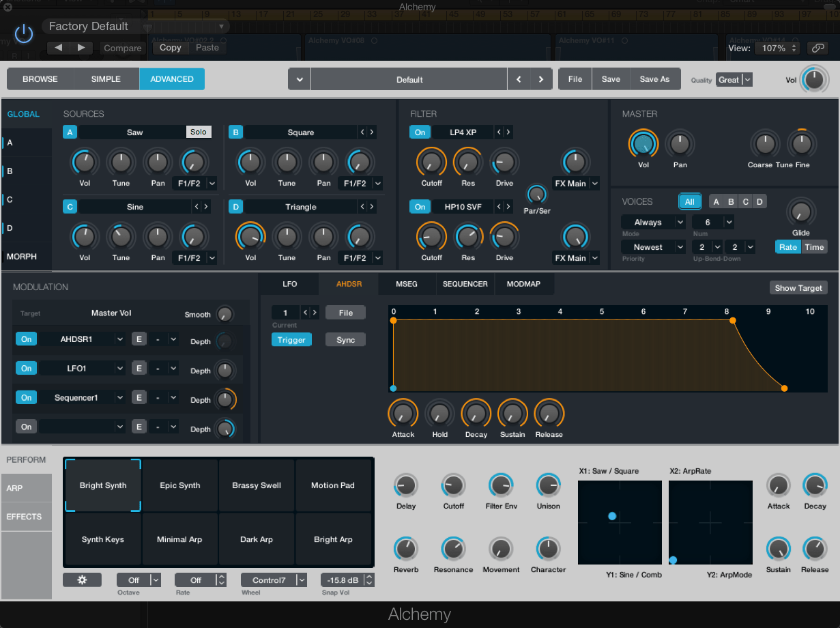
Task: Open the FX Main routing dropdown
Action: point(575,183)
